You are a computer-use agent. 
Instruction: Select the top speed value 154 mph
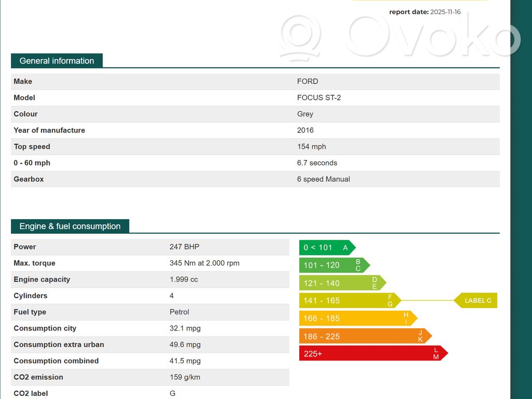312,147
